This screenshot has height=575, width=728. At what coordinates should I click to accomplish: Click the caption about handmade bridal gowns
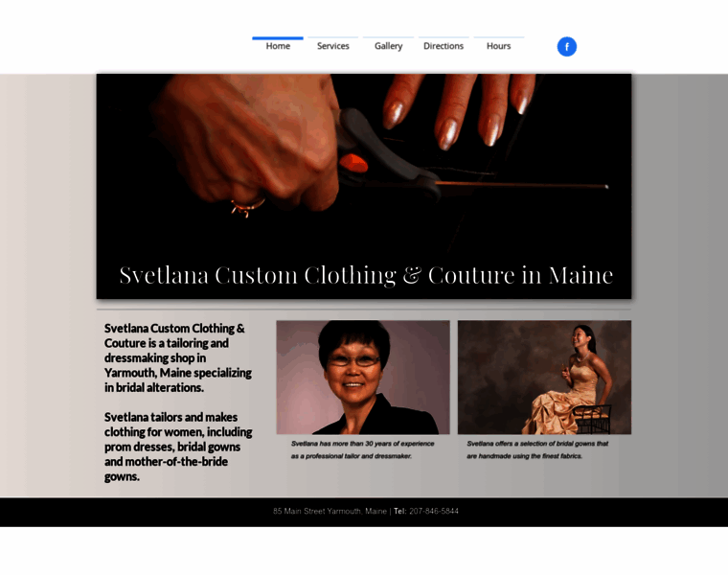[x=537, y=449]
